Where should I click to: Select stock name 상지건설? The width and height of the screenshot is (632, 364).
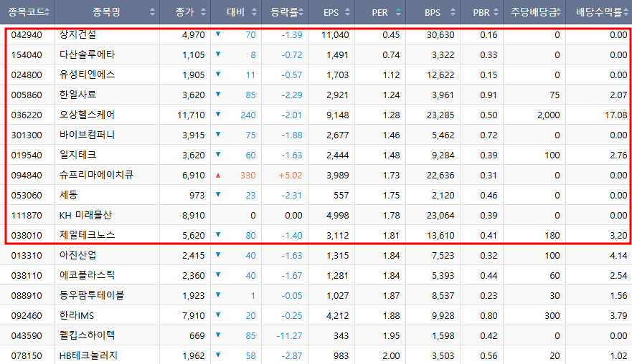pyautogui.click(x=77, y=34)
